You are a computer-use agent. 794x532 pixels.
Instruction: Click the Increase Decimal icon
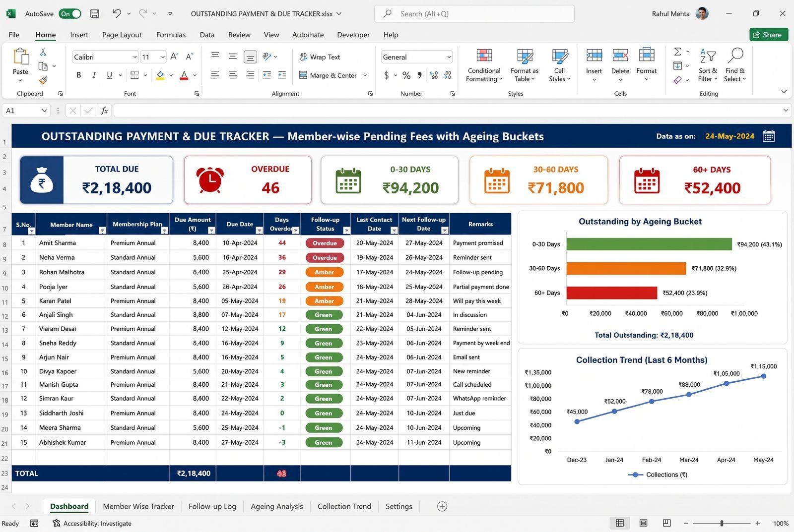pos(434,75)
